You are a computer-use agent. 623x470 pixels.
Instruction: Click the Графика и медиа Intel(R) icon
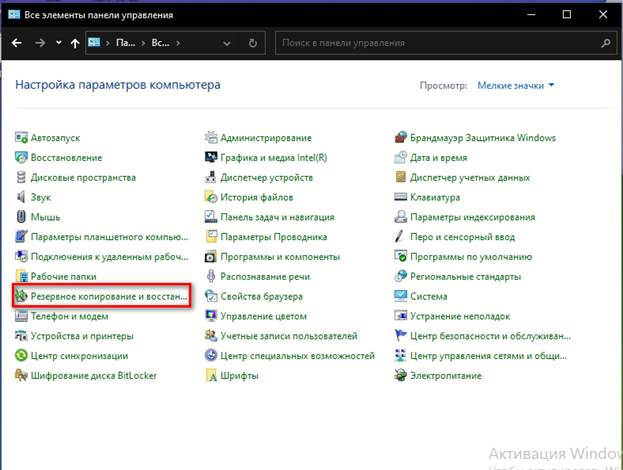click(211, 157)
